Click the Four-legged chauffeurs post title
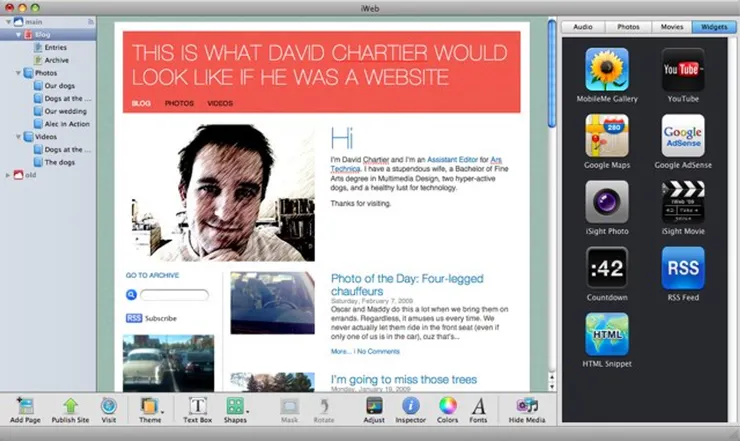Image resolution: width=740 pixels, height=441 pixels. [x=407, y=285]
